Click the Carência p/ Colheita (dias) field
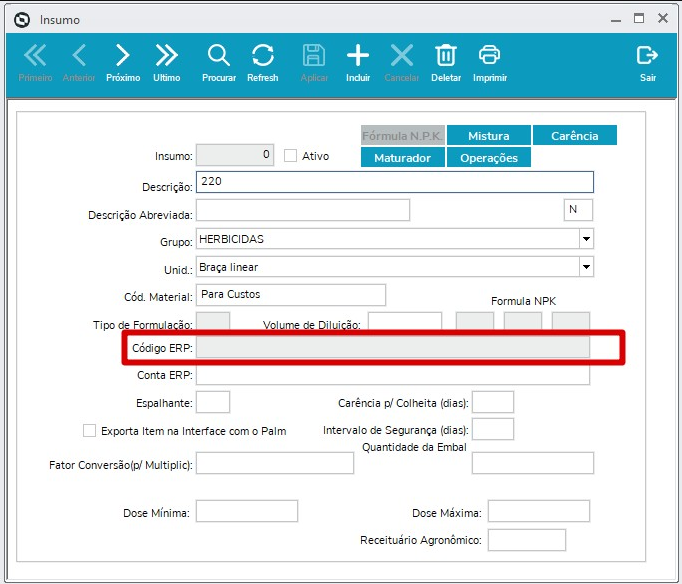The width and height of the screenshot is (682, 584). pyautogui.click(x=493, y=402)
